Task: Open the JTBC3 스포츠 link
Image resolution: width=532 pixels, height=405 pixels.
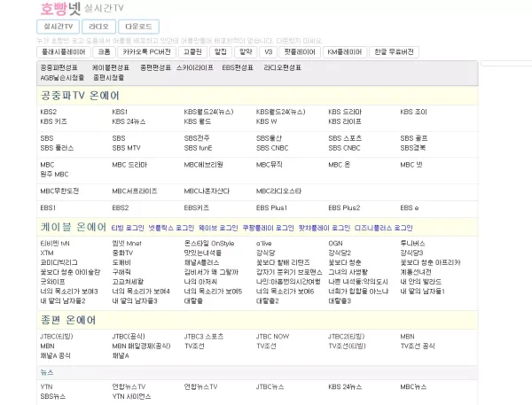Action: (x=204, y=336)
